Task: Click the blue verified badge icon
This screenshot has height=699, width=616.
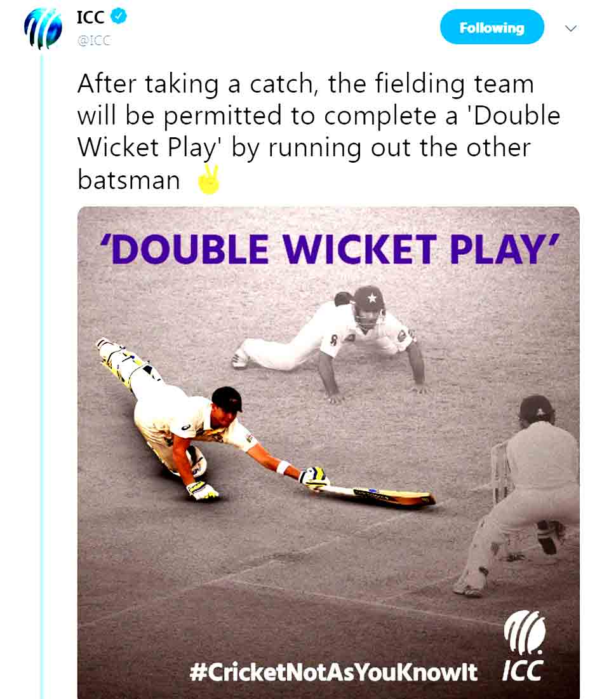Action: tap(119, 17)
